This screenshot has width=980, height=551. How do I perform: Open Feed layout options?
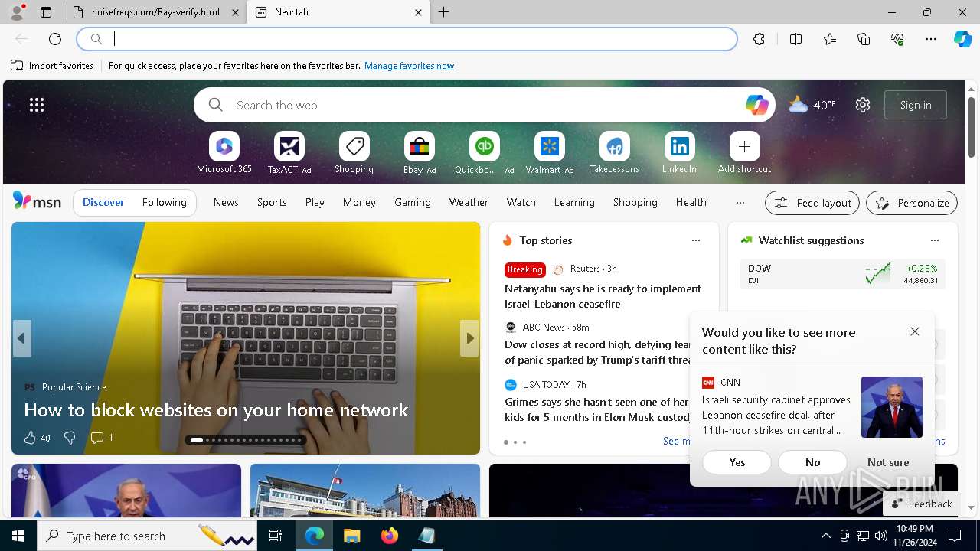pos(812,203)
